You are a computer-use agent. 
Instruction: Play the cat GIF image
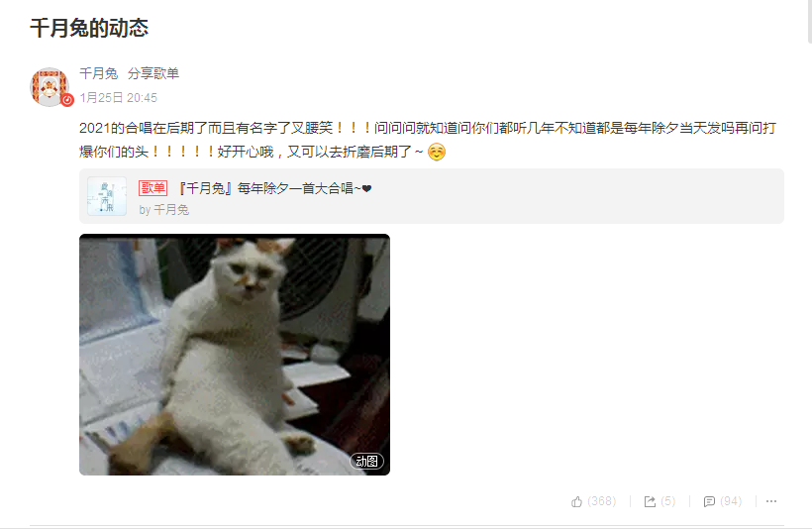235,355
